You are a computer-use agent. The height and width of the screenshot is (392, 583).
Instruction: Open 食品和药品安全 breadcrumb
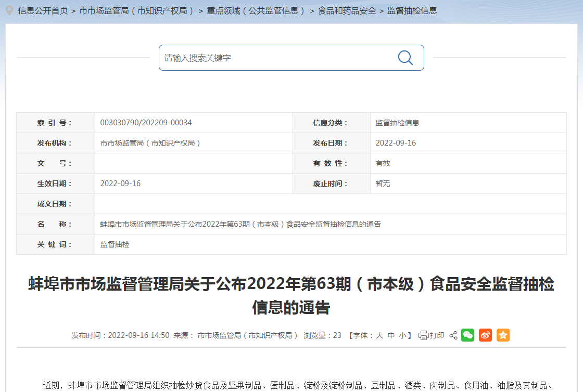(x=347, y=10)
